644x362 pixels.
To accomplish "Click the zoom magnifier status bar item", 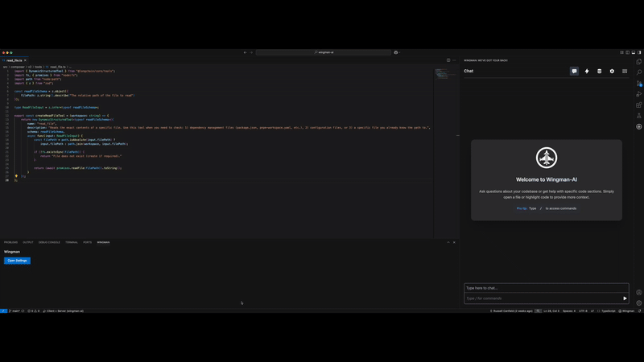I will pyautogui.click(x=538, y=311).
